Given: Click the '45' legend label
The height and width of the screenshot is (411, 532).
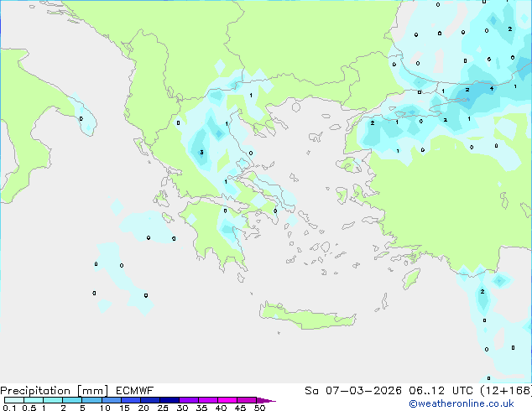Looking at the screenshot, I should pos(240,408).
